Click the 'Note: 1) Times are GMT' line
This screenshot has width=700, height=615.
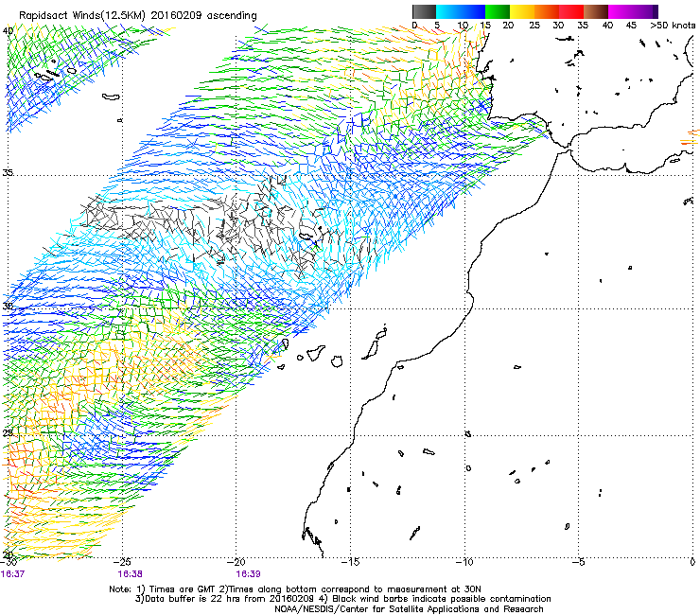pos(295,589)
